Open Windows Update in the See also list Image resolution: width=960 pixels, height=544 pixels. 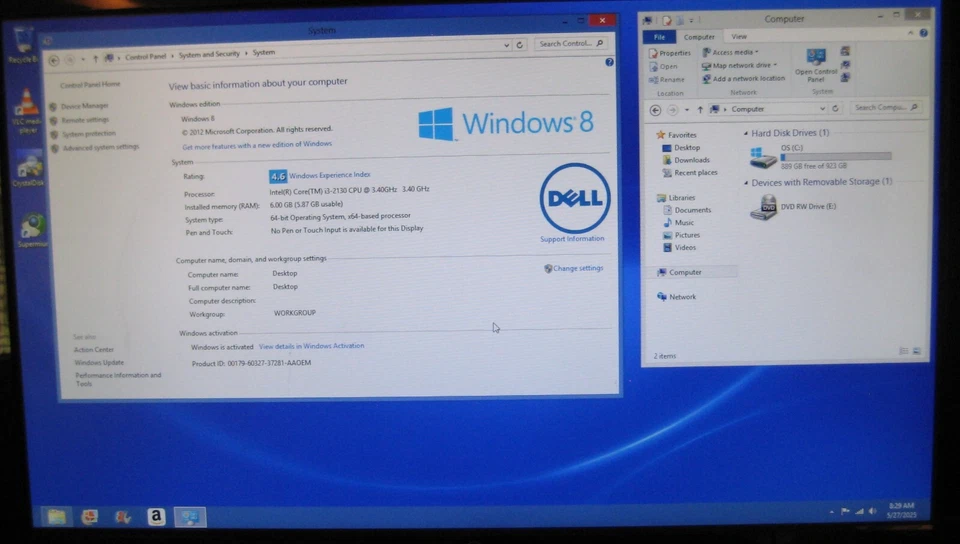[x=99, y=363]
